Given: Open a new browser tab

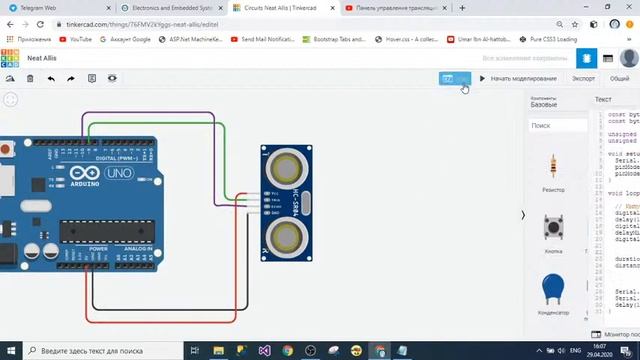Looking at the screenshot, I should point(462,8).
